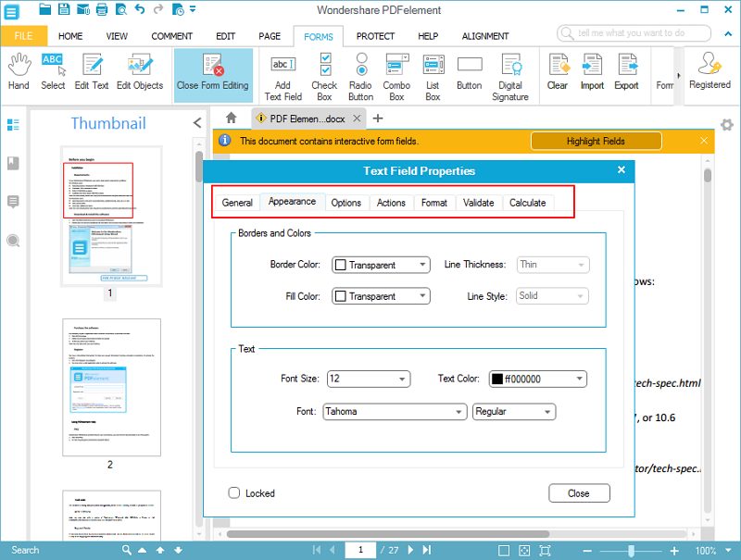Open the thumbnail panel icon in sidebar
Screen dimensions: 741x560
[x=13, y=125]
